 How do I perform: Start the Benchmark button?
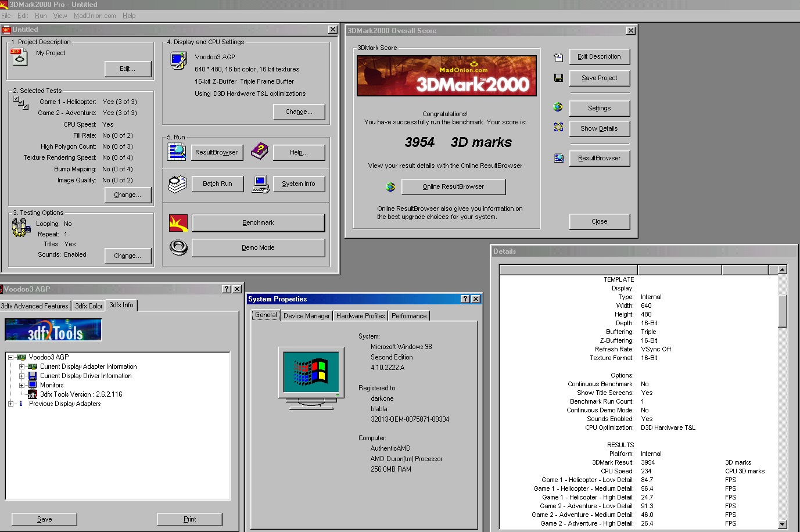coord(258,223)
